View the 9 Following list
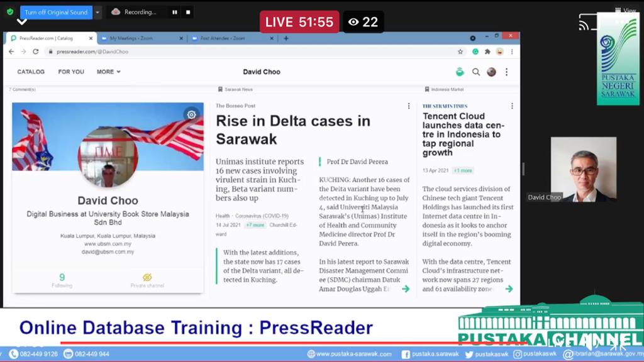This screenshot has height=362, width=644. (62, 280)
